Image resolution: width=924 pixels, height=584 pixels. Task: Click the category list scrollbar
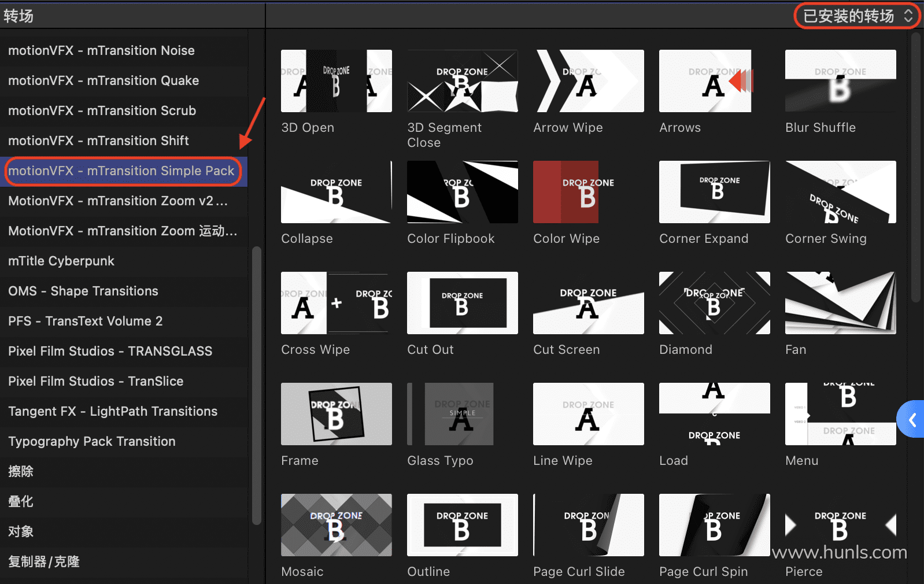click(257, 386)
